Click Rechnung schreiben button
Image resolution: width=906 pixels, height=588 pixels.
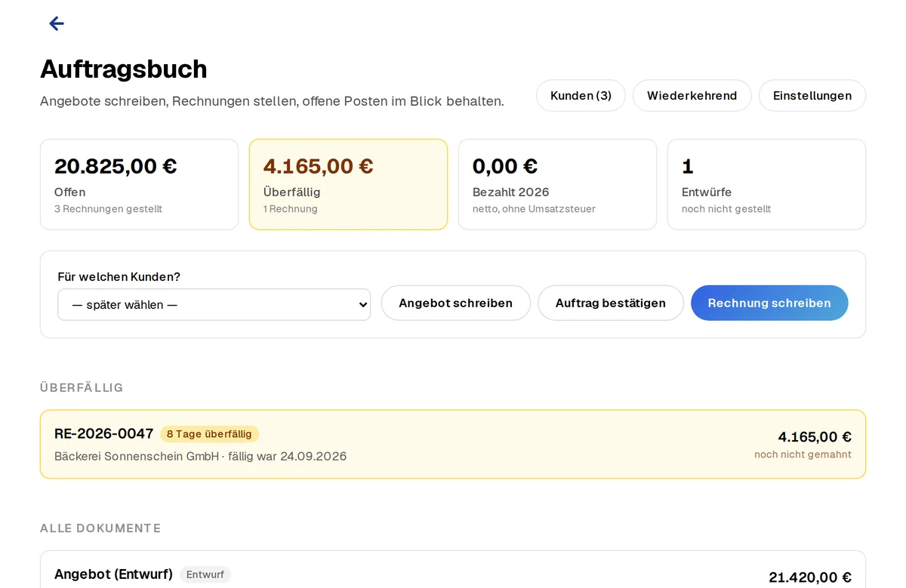pos(769,303)
